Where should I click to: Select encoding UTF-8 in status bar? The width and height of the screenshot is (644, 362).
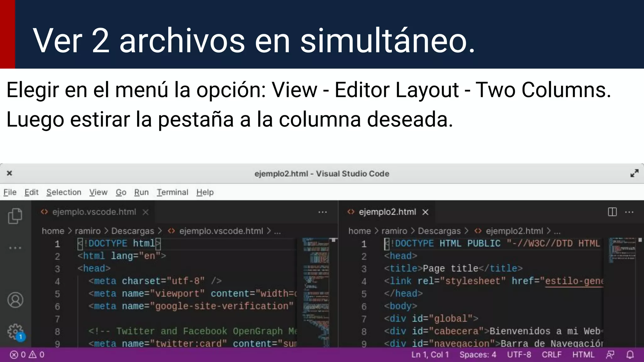(519, 355)
